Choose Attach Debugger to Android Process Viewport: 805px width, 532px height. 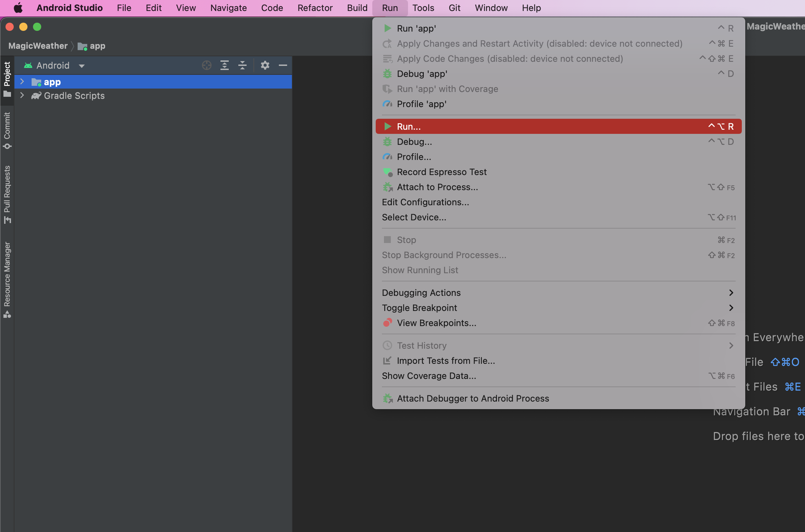pos(558,398)
